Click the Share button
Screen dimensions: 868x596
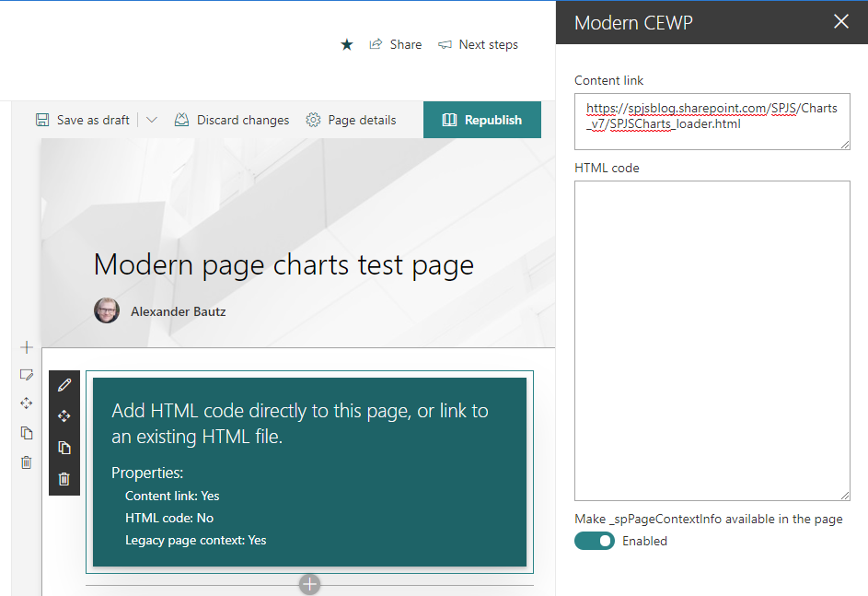click(x=396, y=44)
